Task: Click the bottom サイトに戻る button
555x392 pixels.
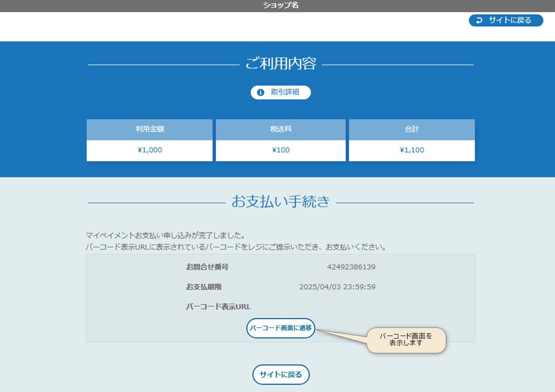Action: (281, 374)
